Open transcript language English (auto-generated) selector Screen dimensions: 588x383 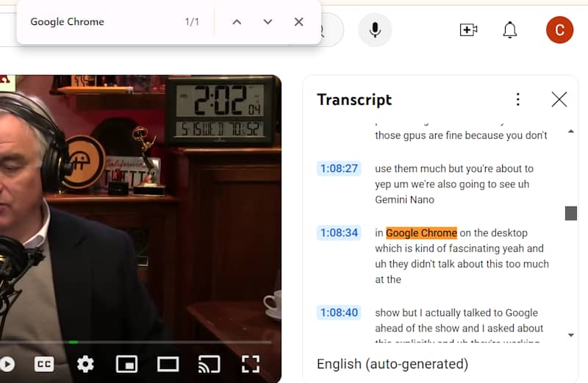click(x=392, y=364)
